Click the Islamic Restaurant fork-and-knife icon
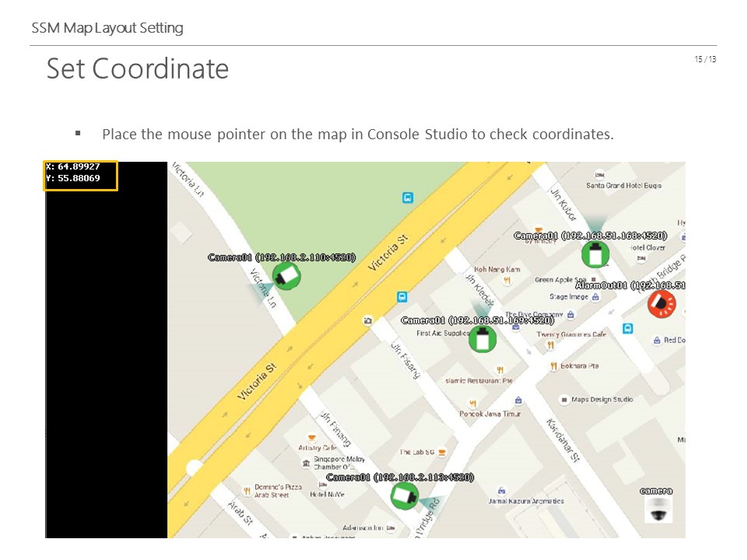 tap(500, 370)
